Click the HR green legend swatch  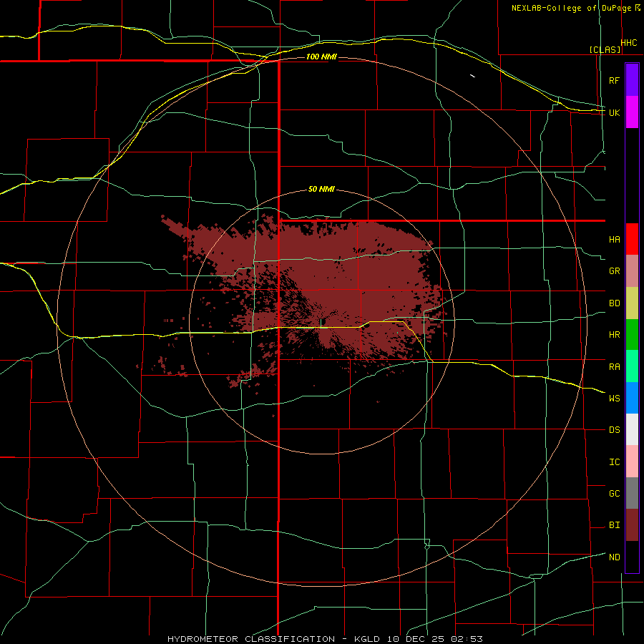tap(632, 334)
